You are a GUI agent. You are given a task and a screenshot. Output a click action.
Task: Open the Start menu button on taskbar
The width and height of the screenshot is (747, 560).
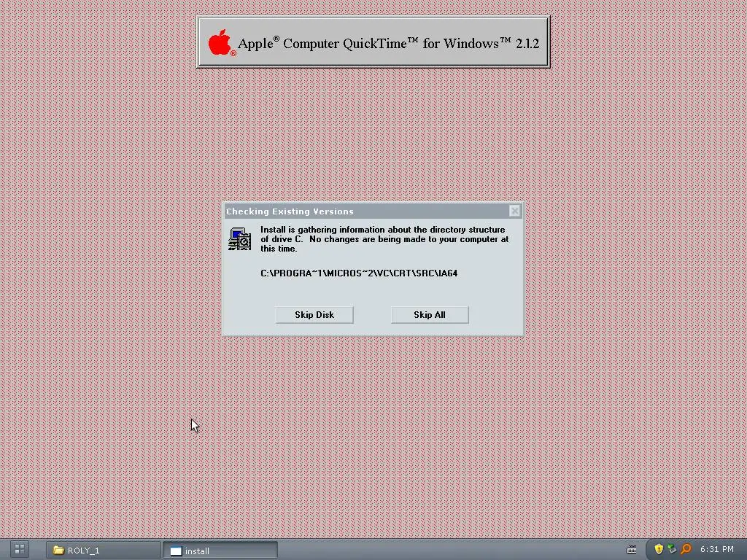click(x=20, y=550)
